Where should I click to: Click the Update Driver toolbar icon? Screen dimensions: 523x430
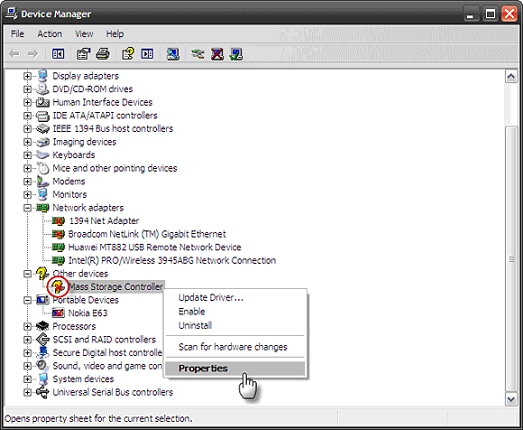(x=198, y=54)
